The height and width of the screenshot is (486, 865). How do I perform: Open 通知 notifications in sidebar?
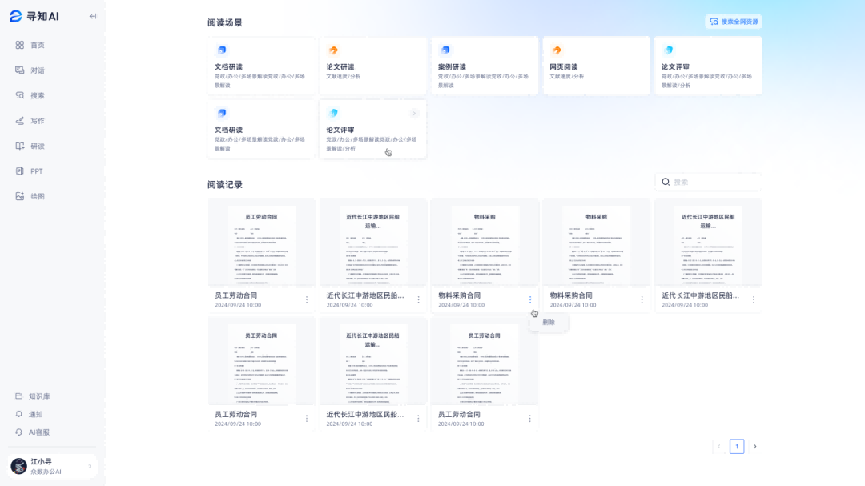tap(36, 414)
